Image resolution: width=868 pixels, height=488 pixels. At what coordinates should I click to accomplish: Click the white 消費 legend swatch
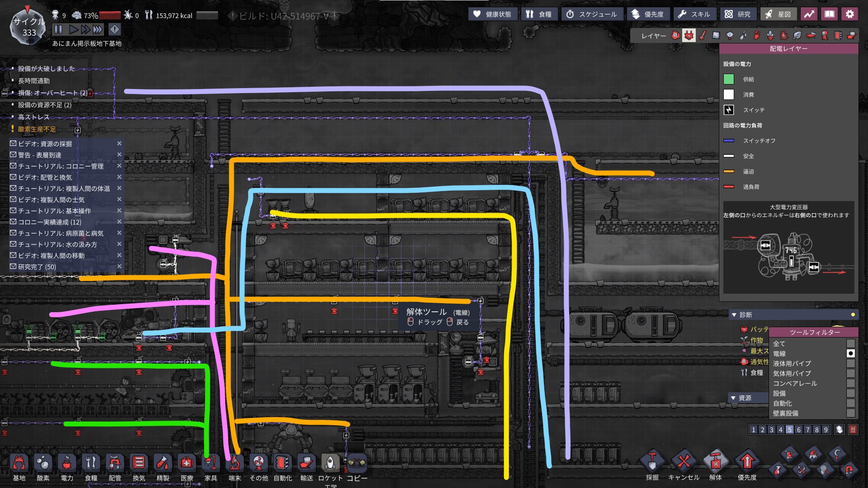tap(729, 94)
